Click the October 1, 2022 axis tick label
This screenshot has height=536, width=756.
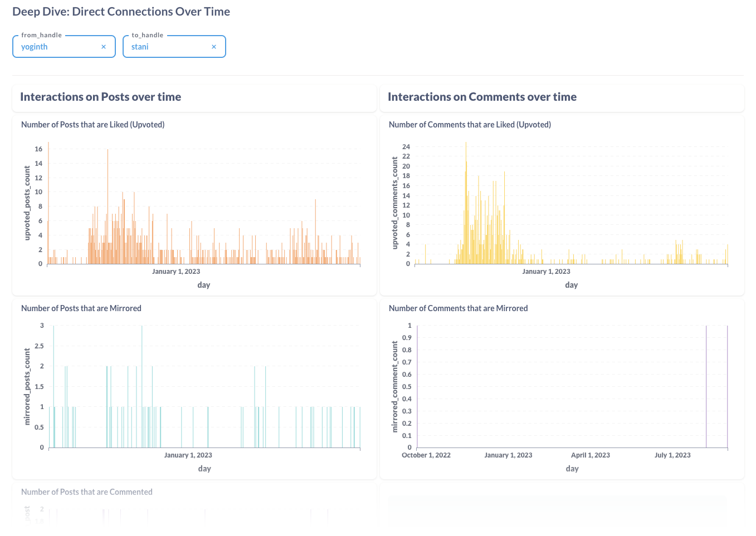point(426,455)
